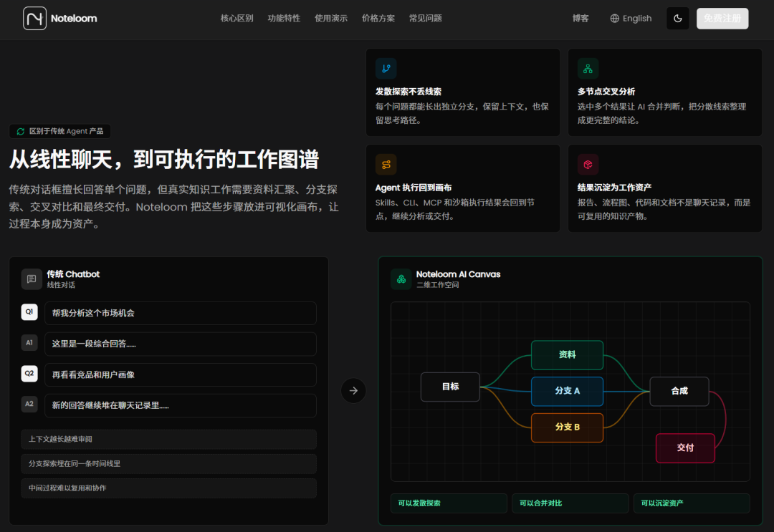The image size is (774, 532).
Task: Click the green icon beside Noteloom AI Canvas
Action: (401, 279)
